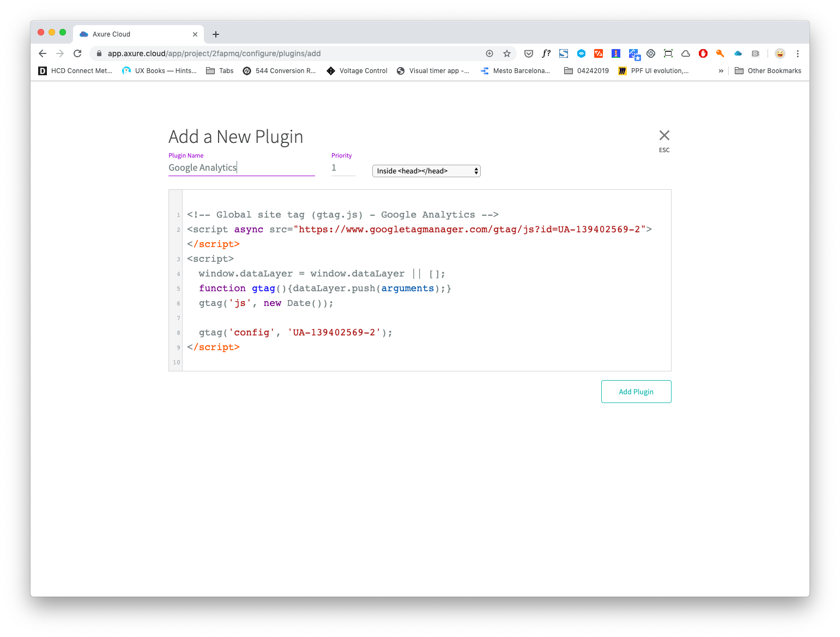
Task: Click the green screen-capture frame extension
Action: 668,53
